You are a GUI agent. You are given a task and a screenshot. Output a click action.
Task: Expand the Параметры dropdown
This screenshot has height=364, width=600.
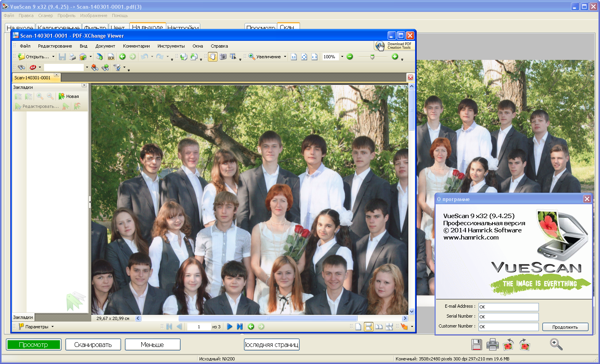coord(52,327)
